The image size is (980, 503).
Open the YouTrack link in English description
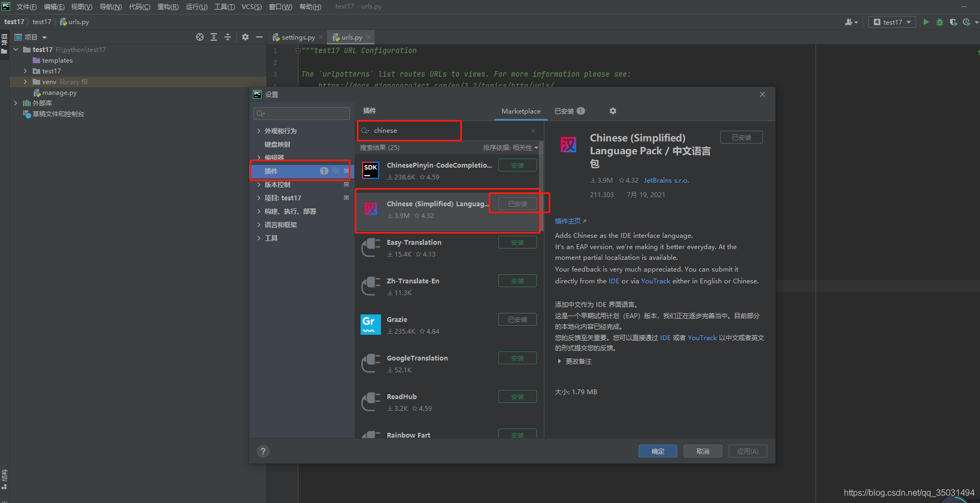click(x=655, y=281)
